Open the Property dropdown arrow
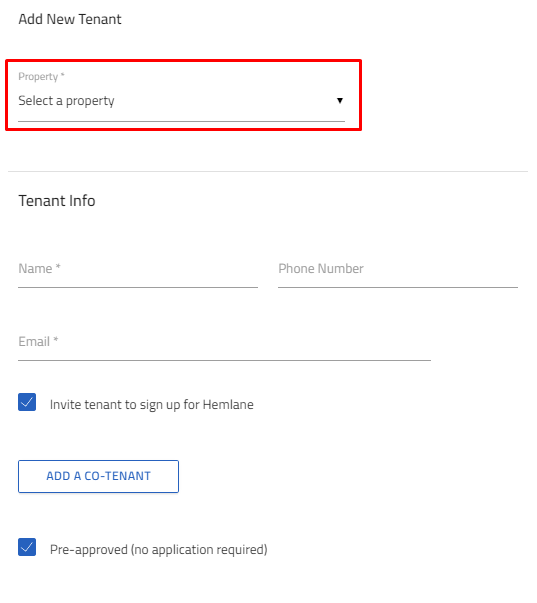 [x=340, y=101]
